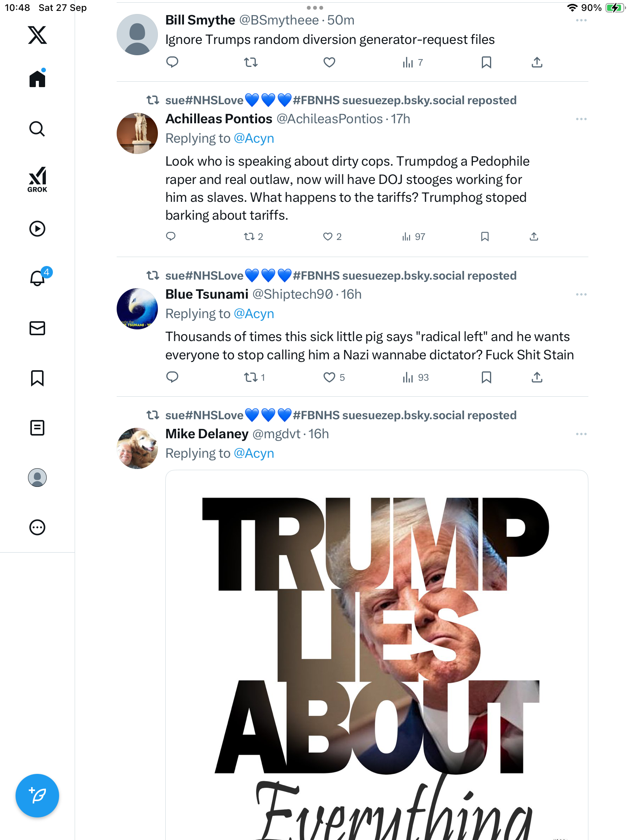This screenshot has height=840, width=630.
Task: Like Bill Smythe's post
Action: pyautogui.click(x=329, y=62)
